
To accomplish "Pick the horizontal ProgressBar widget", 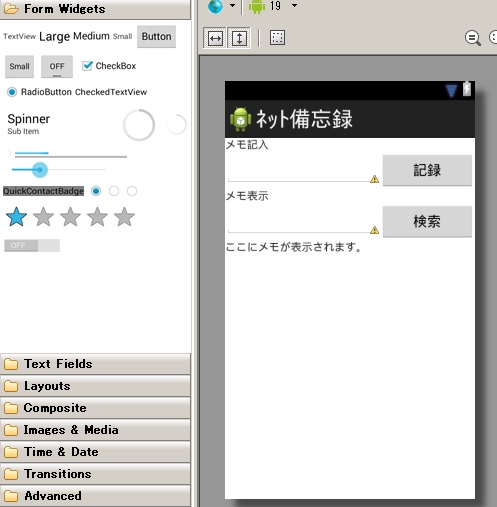I will (71, 154).
